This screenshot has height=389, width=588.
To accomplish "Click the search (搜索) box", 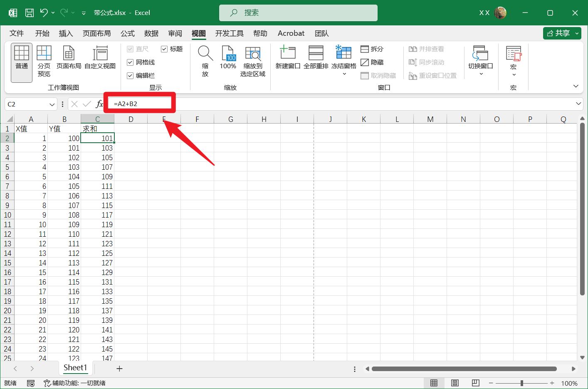I will pos(298,13).
